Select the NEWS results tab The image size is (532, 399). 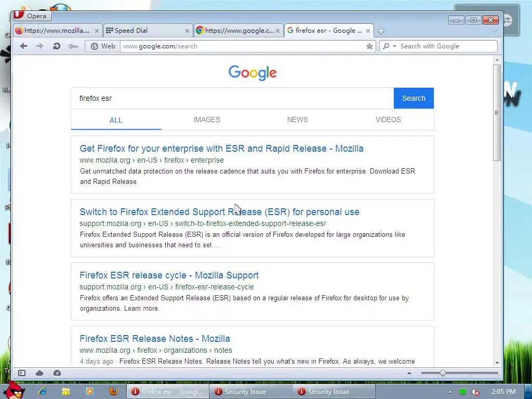(298, 120)
